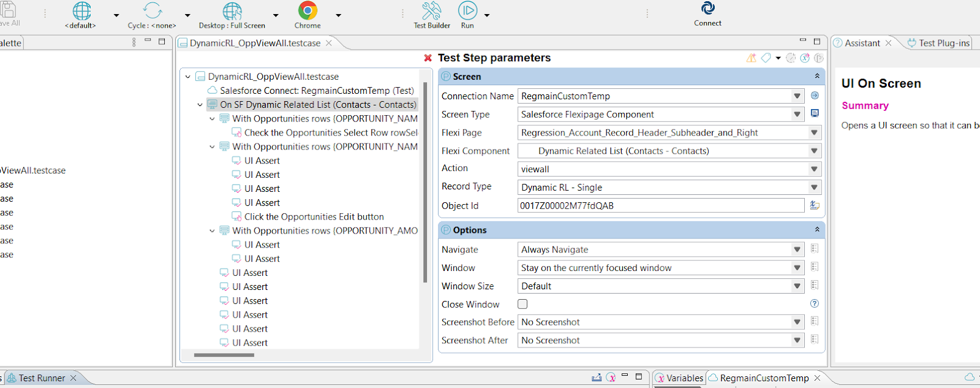The width and height of the screenshot is (980, 388).
Task: Click the Run test icon
Action: coord(467,11)
